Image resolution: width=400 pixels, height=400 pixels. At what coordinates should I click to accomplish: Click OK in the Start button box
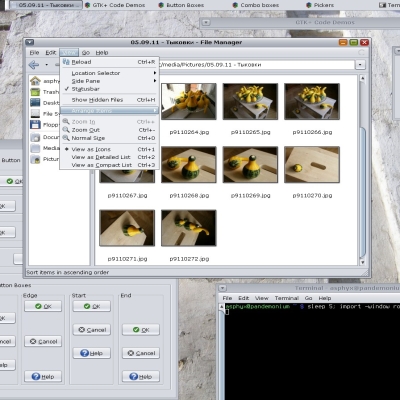pos(92,306)
